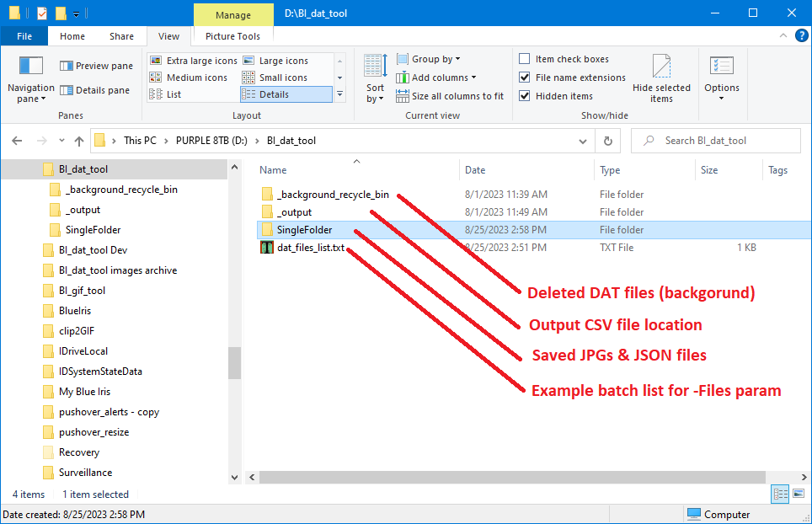Open the Picture Tools tab

(x=232, y=36)
